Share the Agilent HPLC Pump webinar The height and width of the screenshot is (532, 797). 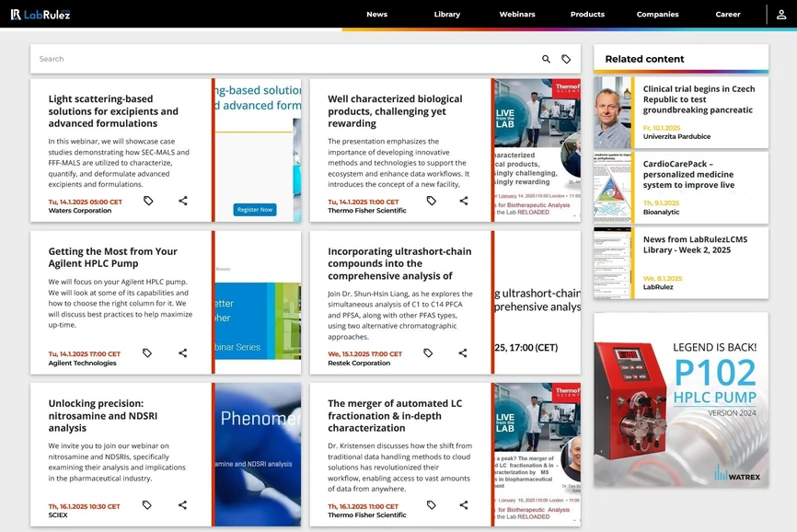182,353
